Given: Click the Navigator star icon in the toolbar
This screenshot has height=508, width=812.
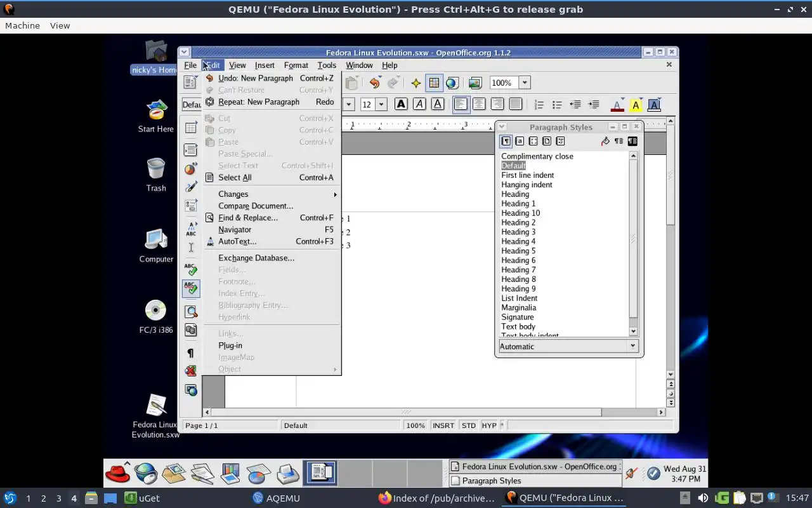Looking at the screenshot, I should [416, 83].
